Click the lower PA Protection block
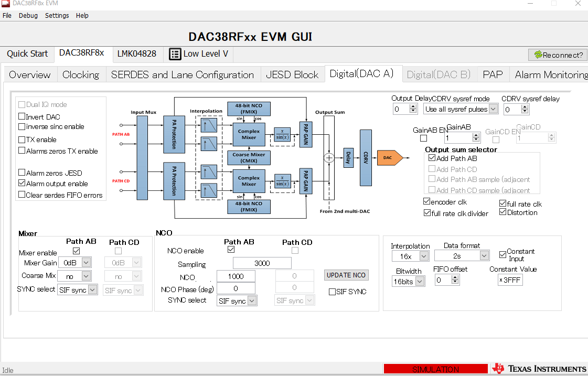Viewport: 588px width, 376px height. [174, 181]
